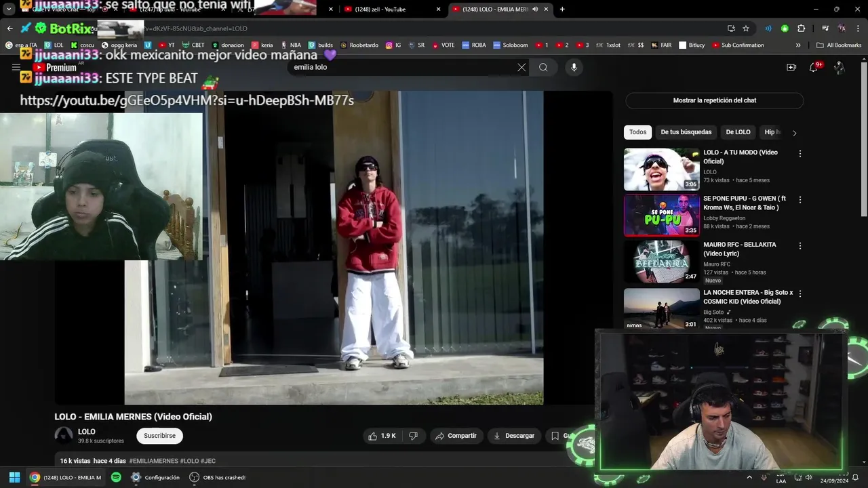Expand more bookmarks overflow chevron
The image size is (868, 488).
tap(798, 45)
